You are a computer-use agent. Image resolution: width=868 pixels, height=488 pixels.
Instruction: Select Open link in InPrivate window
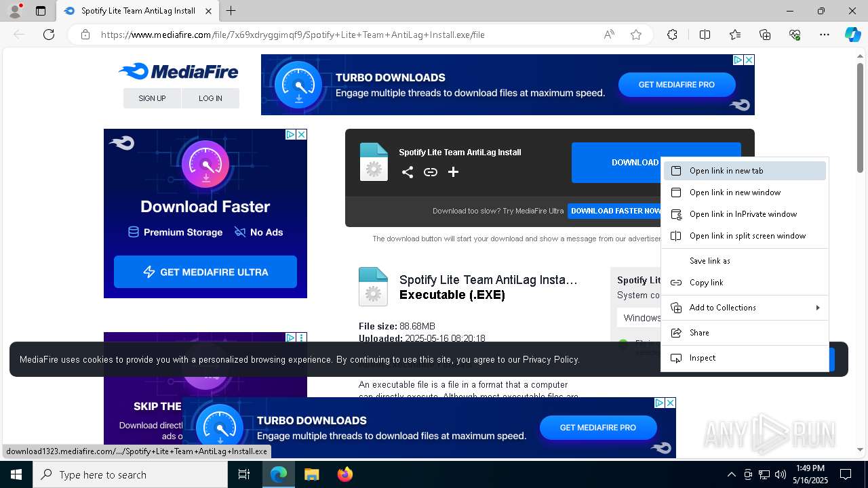[x=745, y=214]
